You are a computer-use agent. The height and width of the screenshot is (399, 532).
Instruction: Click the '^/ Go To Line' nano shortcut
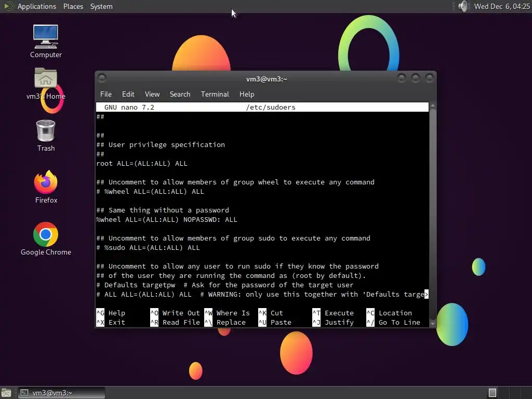coord(394,322)
